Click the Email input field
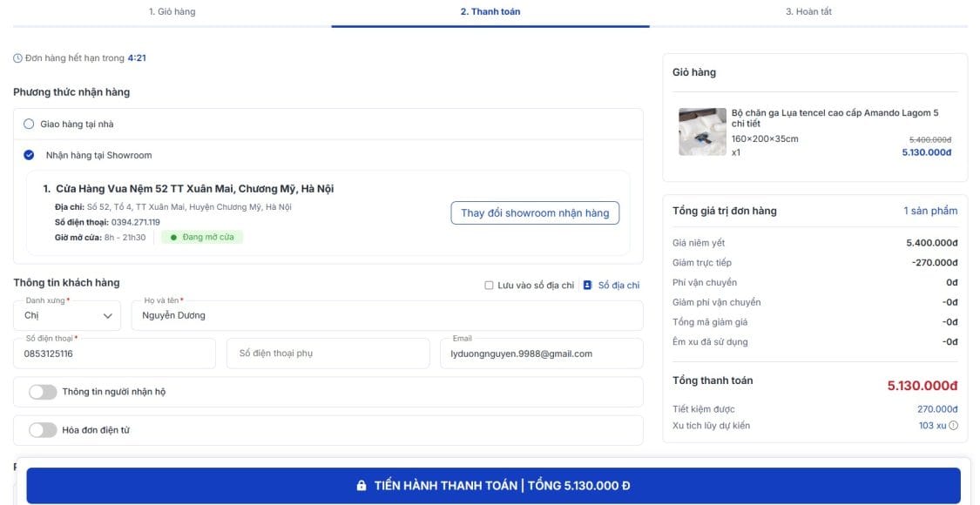 coord(541,354)
